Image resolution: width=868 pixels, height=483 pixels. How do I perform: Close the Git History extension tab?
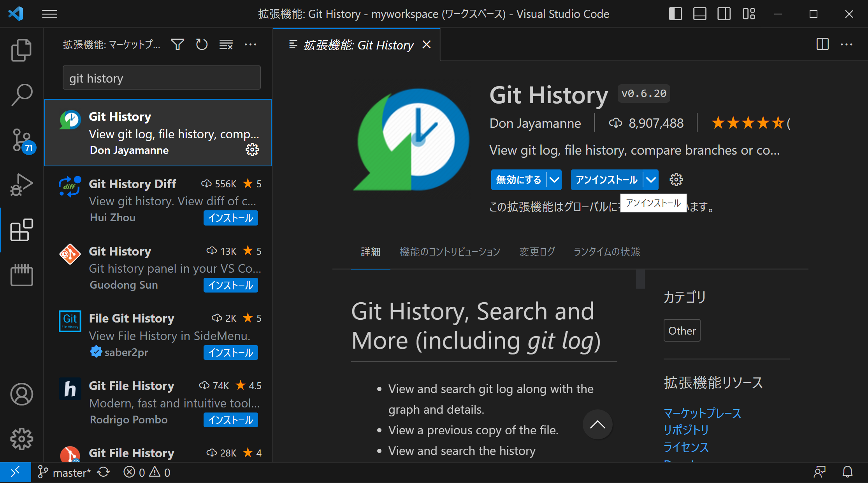pos(427,45)
